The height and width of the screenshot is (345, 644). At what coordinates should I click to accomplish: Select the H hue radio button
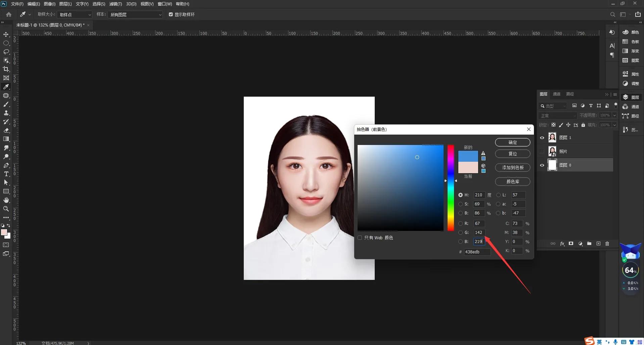[x=460, y=195]
